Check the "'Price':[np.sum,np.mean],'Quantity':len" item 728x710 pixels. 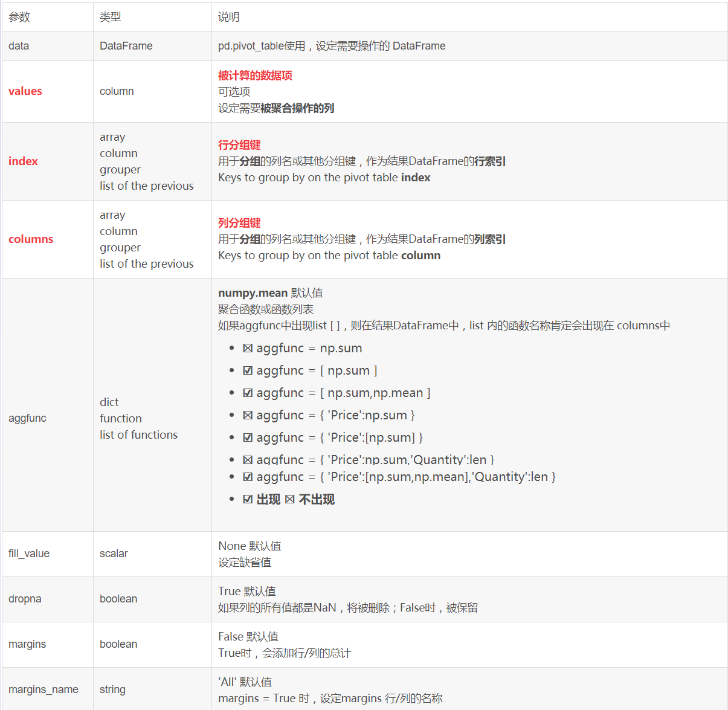[248, 477]
